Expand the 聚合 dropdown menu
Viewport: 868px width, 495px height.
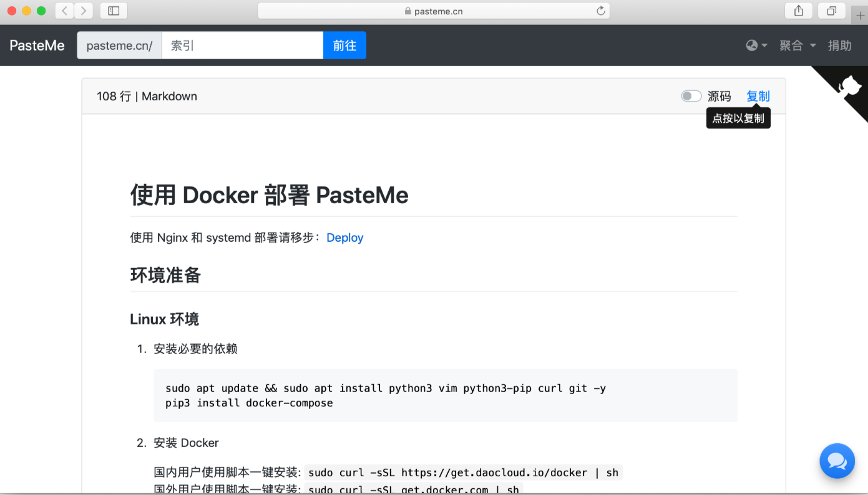coord(797,46)
